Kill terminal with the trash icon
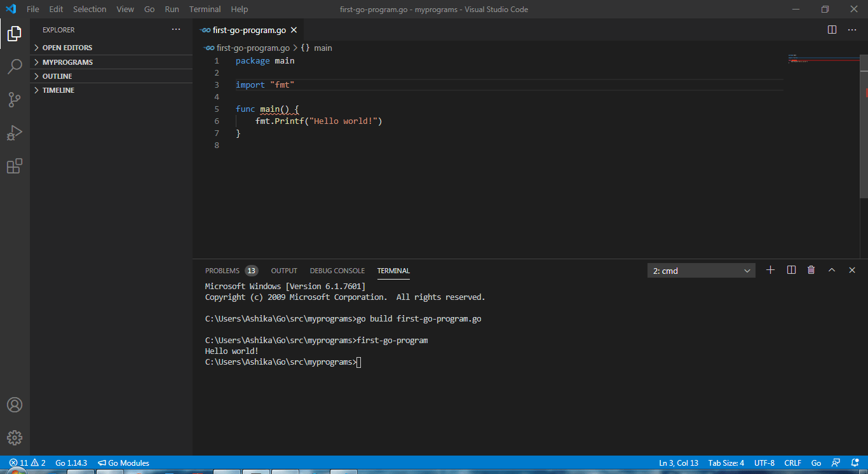The height and width of the screenshot is (474, 868). pyautogui.click(x=811, y=270)
